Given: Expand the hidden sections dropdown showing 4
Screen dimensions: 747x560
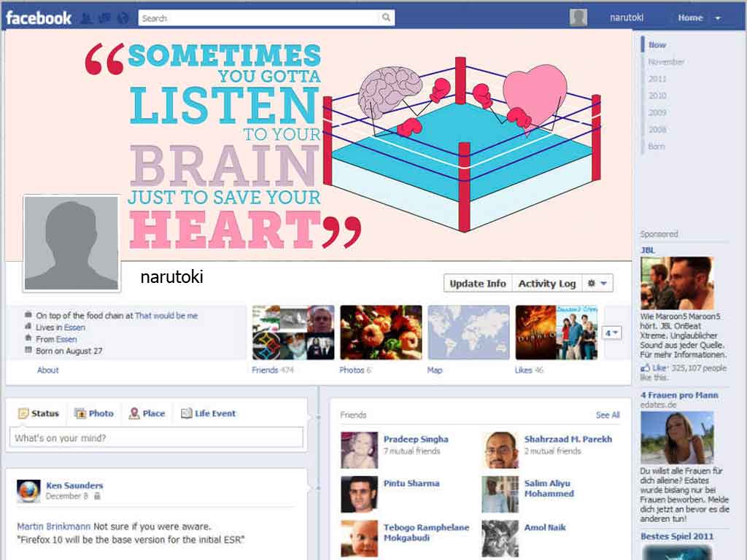Looking at the screenshot, I should point(612,332).
